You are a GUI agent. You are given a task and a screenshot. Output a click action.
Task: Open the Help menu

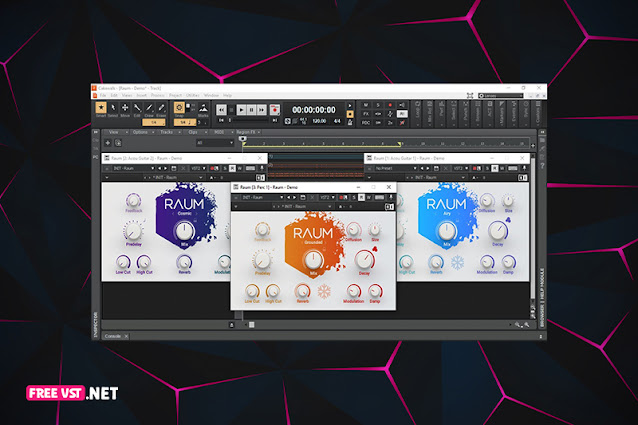[x=227, y=95]
